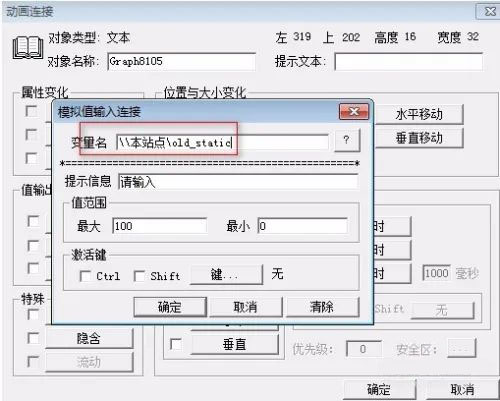Viewport: 500px width, 401px height.
Task: Enable the Shift activation key checkbox
Action: [139, 276]
